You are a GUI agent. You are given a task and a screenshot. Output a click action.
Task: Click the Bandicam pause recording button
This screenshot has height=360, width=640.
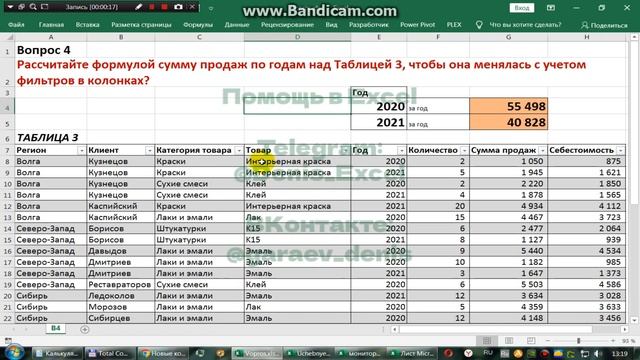coord(152,7)
